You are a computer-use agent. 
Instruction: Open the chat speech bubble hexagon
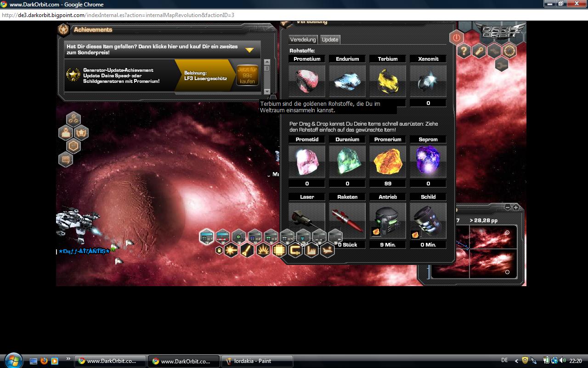coord(66,160)
